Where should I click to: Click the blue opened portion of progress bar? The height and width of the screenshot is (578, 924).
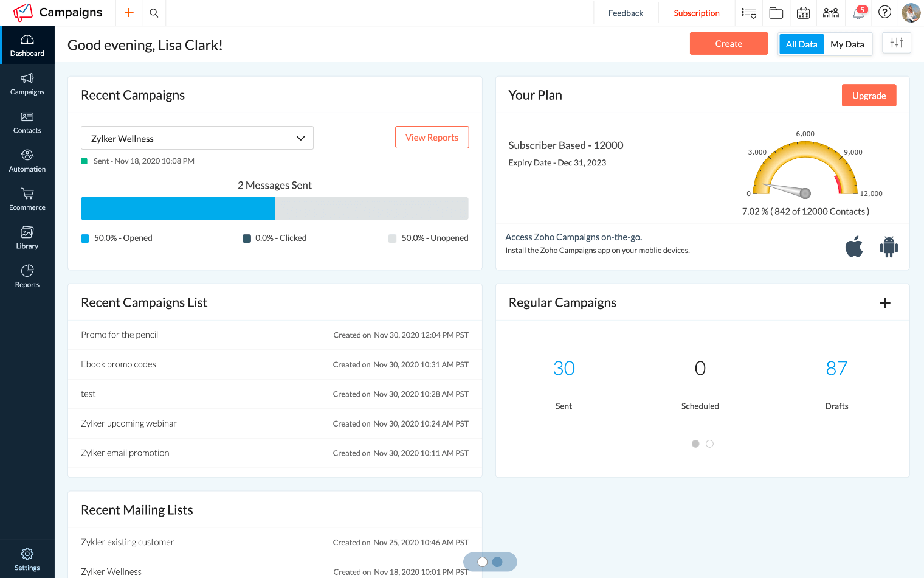pyautogui.click(x=178, y=208)
